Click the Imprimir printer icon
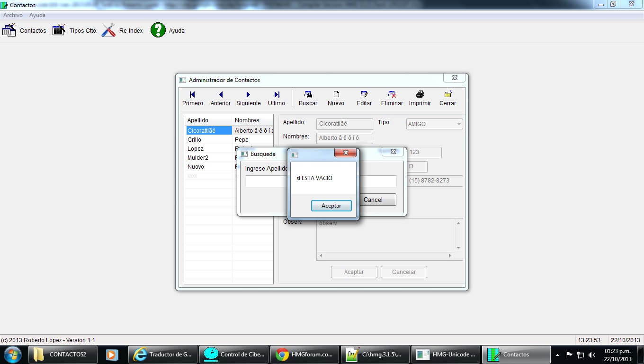Image resolution: width=644 pixels, height=364 pixels. coord(420,94)
